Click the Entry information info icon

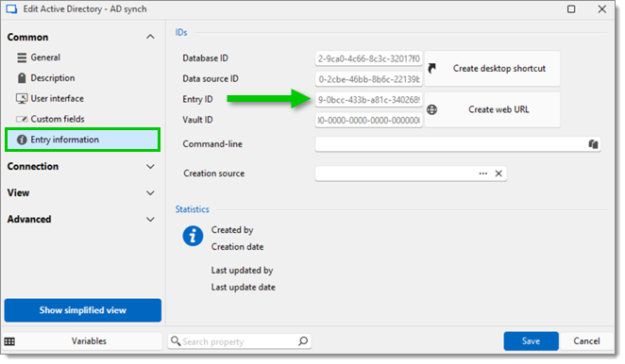[22, 140]
